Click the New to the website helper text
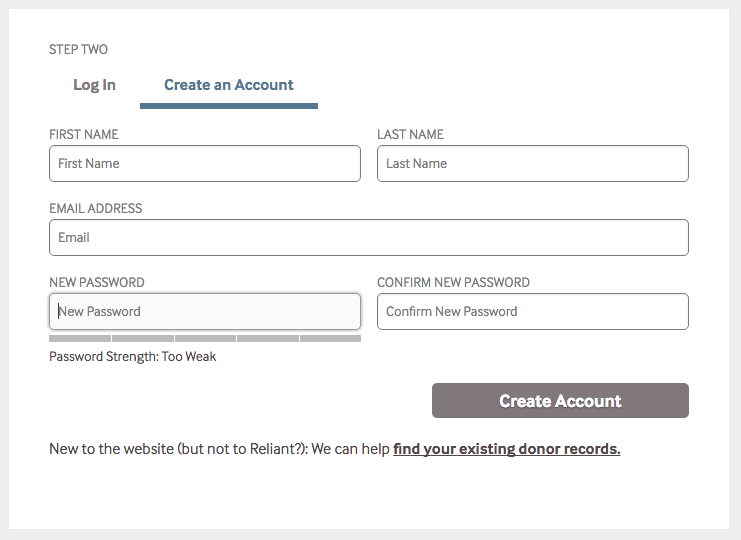Image resolution: width=741 pixels, height=540 pixels. (x=219, y=449)
